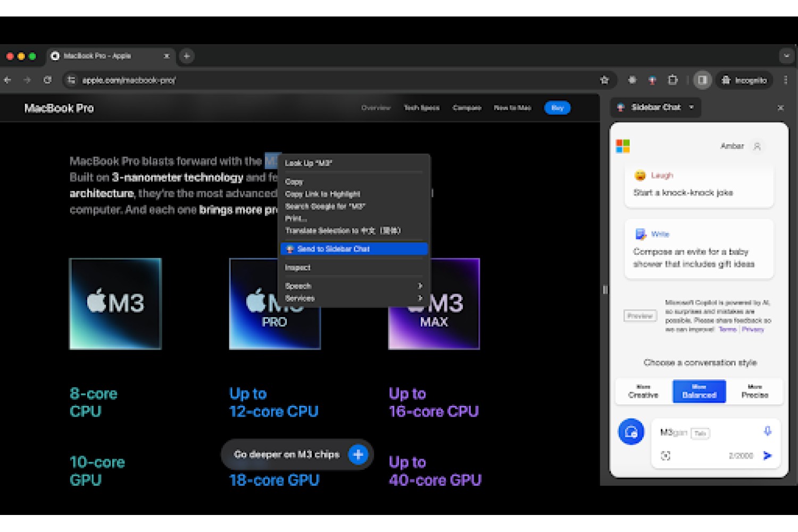Click the '8-core CPU' text
This screenshot has width=798, height=532.
pos(94,403)
